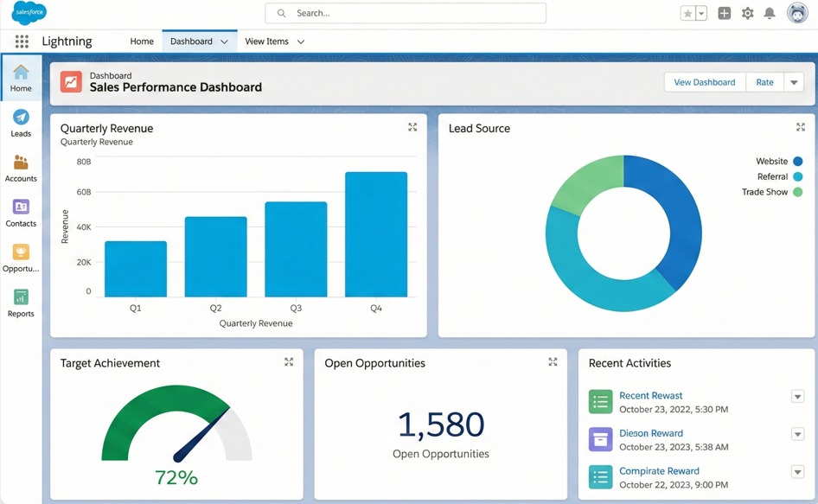Expand options for Recent Rewast activity
Screen dimensions: 818x504
(x=797, y=396)
